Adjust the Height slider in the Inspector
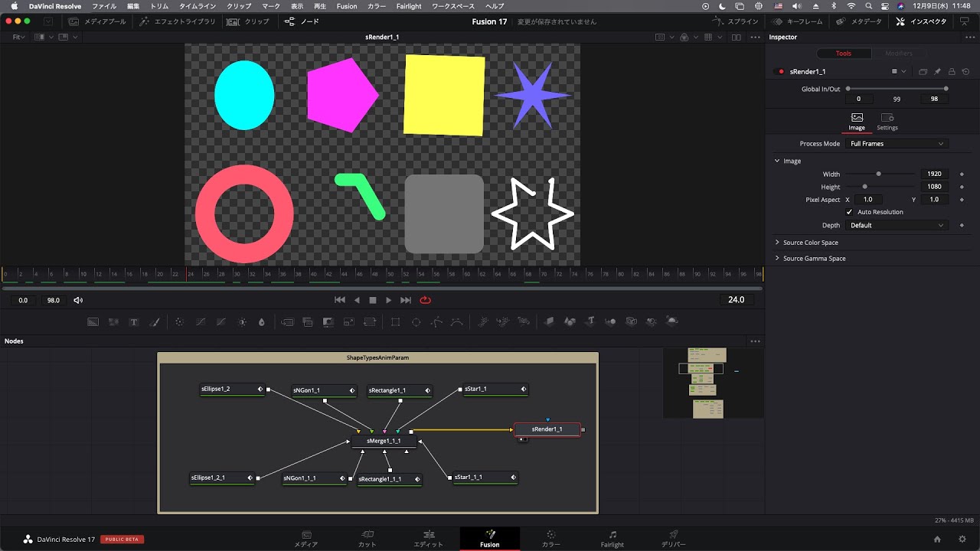Viewport: 980px width, 551px height. click(x=865, y=187)
